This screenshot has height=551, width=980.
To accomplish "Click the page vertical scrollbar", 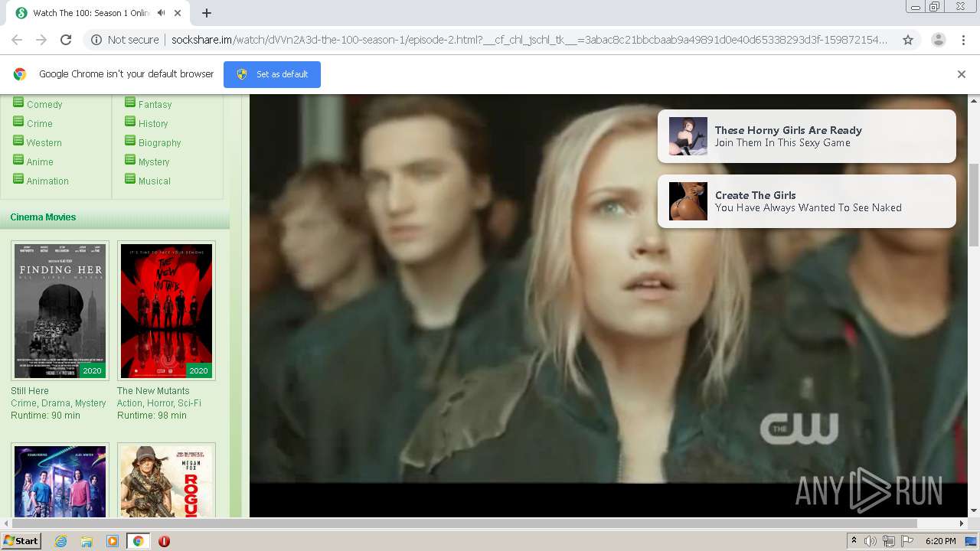I will [x=974, y=205].
